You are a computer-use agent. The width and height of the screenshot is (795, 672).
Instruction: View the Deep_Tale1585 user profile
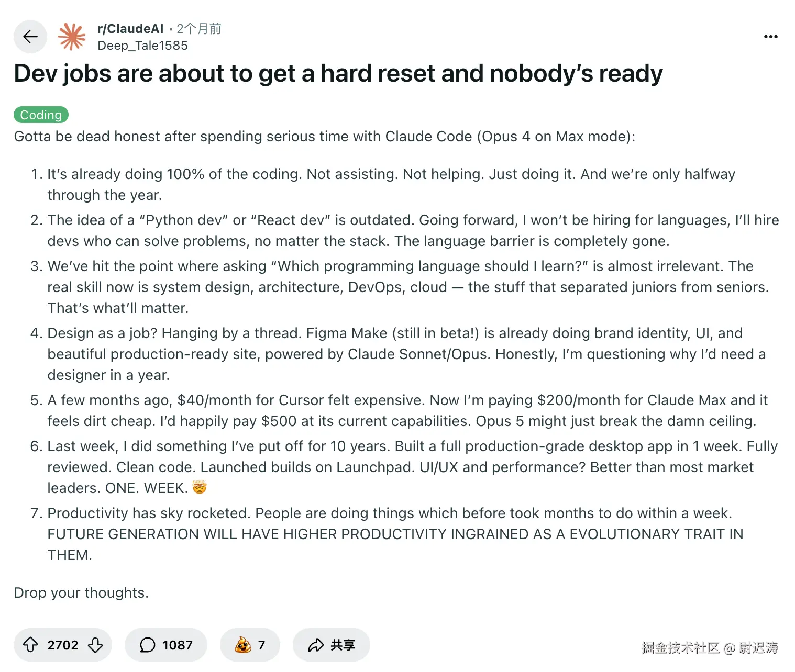point(142,46)
